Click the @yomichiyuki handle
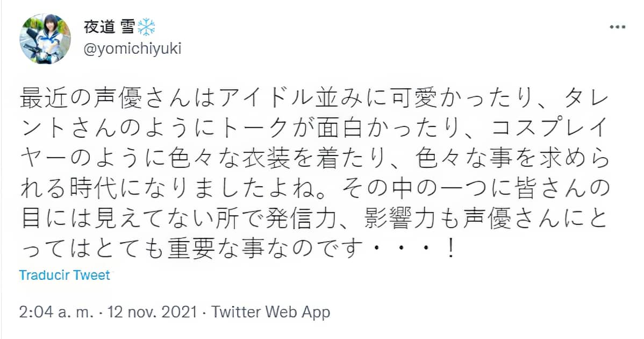This screenshot has height=339, width=644. coord(132,49)
